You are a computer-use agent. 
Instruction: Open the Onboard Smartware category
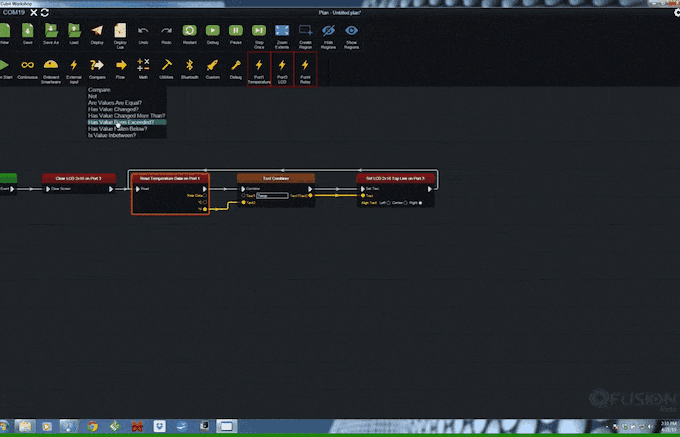tap(51, 65)
